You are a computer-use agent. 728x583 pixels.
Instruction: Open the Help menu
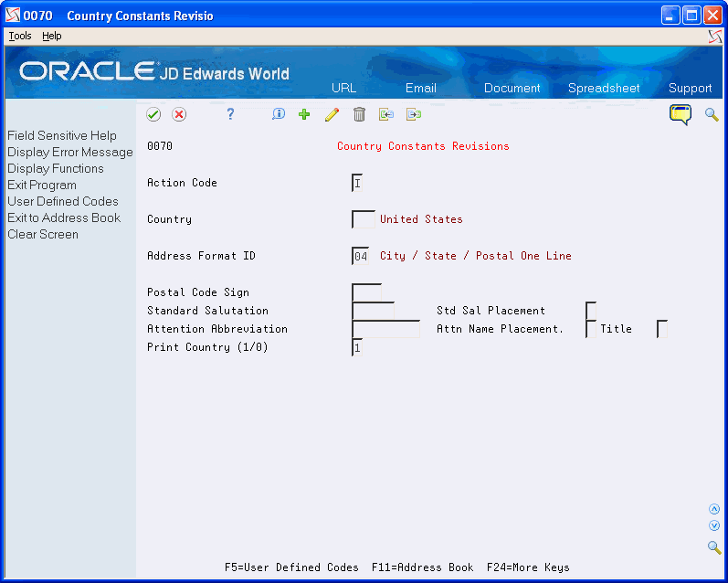(x=51, y=36)
